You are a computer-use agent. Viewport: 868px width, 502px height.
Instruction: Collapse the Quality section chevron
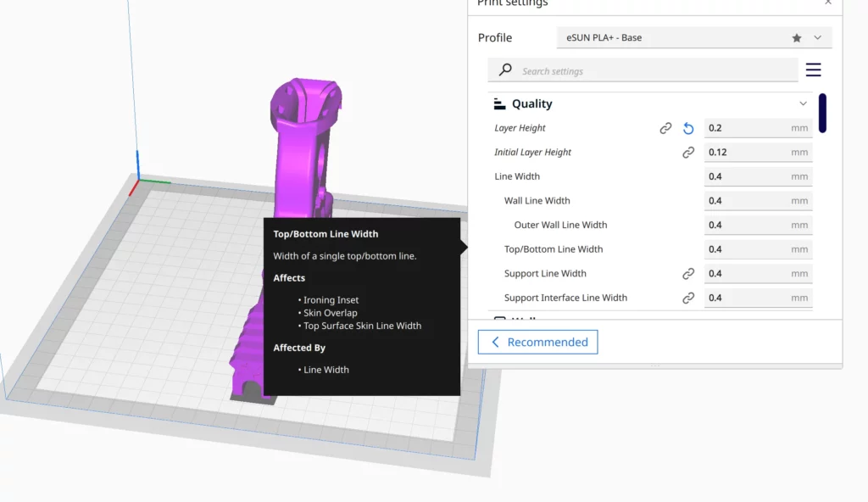click(802, 103)
